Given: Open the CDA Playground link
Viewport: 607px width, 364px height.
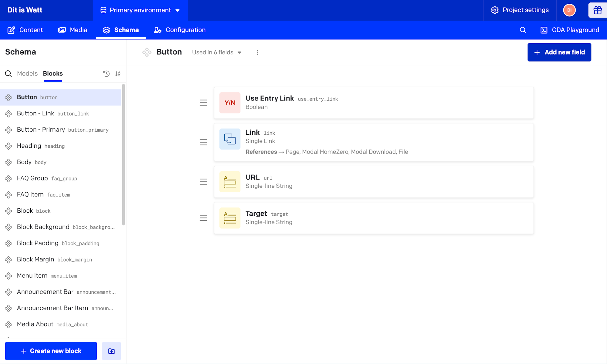Looking at the screenshot, I should point(570,30).
